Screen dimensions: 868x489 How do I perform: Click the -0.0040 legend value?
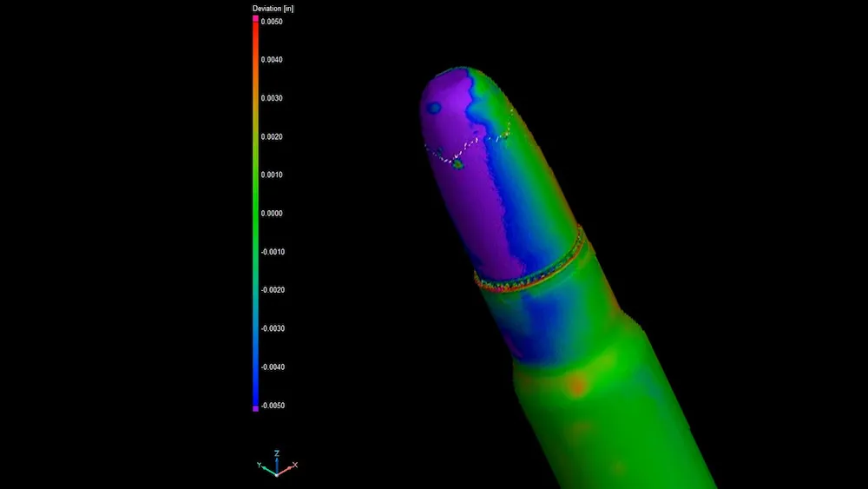[273, 367]
